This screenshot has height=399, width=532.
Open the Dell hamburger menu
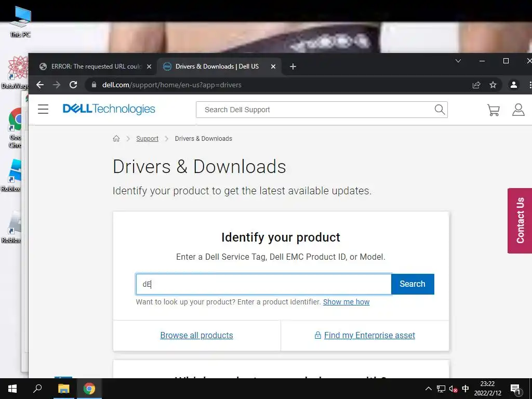[43, 109]
